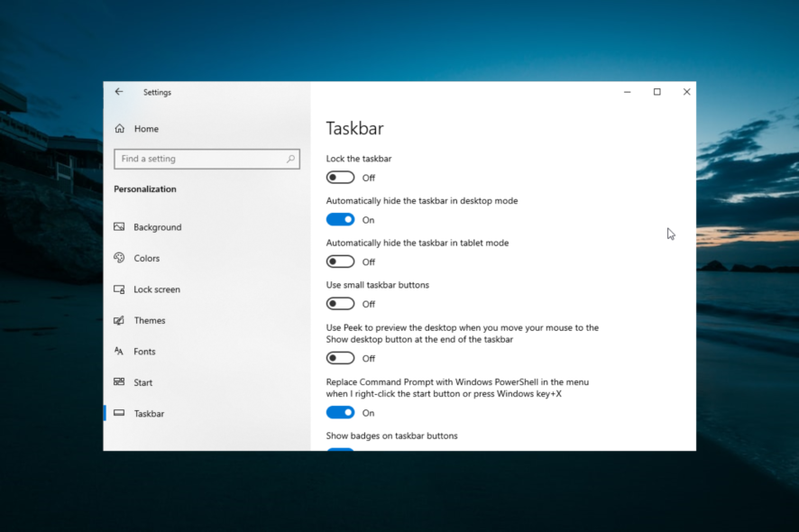Select the Lock screen icon
This screenshot has height=532, width=799.
pyautogui.click(x=119, y=289)
